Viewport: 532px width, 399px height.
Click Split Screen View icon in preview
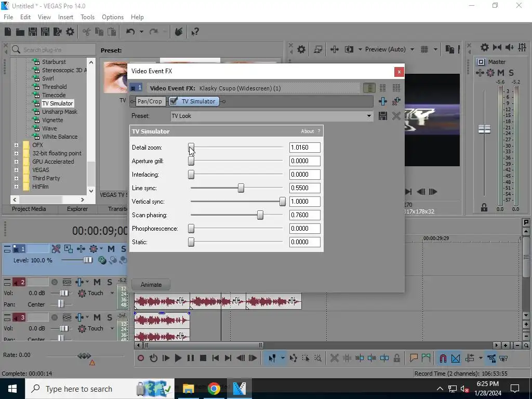pyautogui.click(x=349, y=49)
